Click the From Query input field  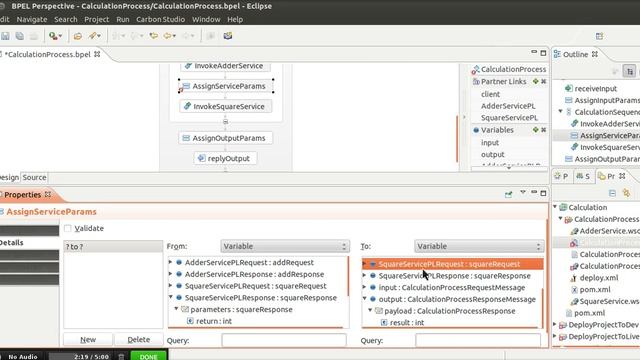[284, 340]
